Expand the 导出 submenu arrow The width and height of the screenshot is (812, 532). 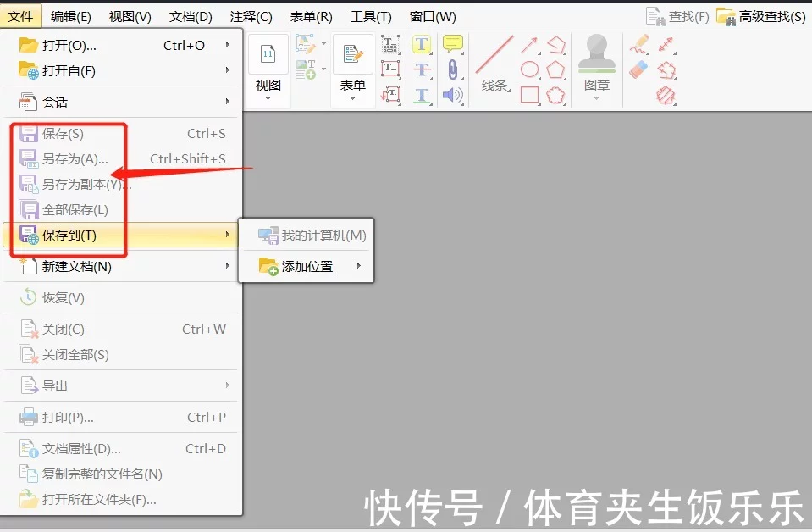pos(227,385)
